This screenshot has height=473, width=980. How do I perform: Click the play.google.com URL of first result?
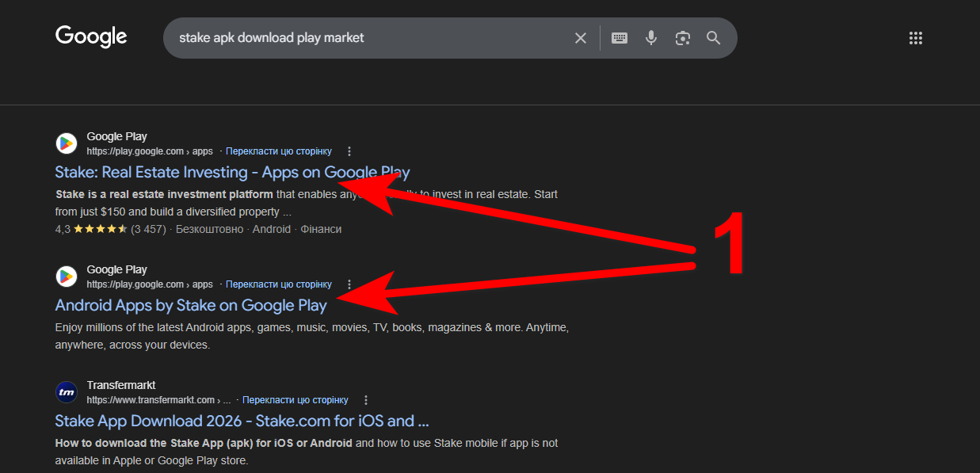[150, 151]
